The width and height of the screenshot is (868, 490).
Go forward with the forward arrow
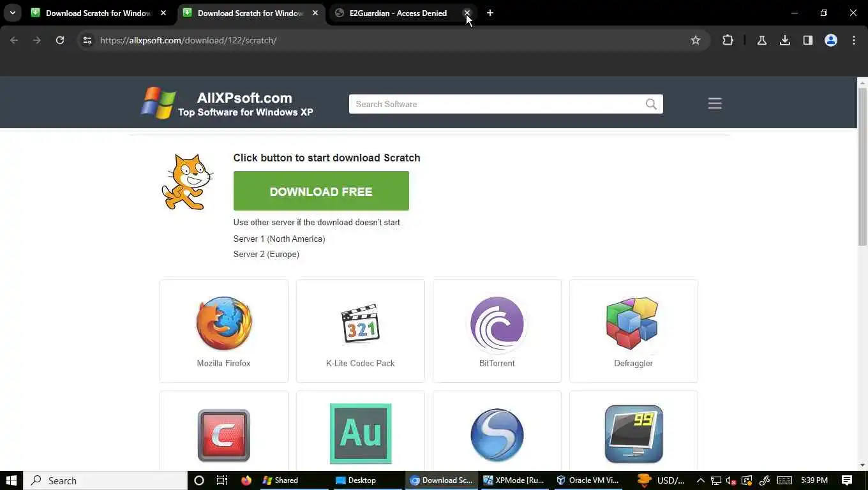click(37, 40)
